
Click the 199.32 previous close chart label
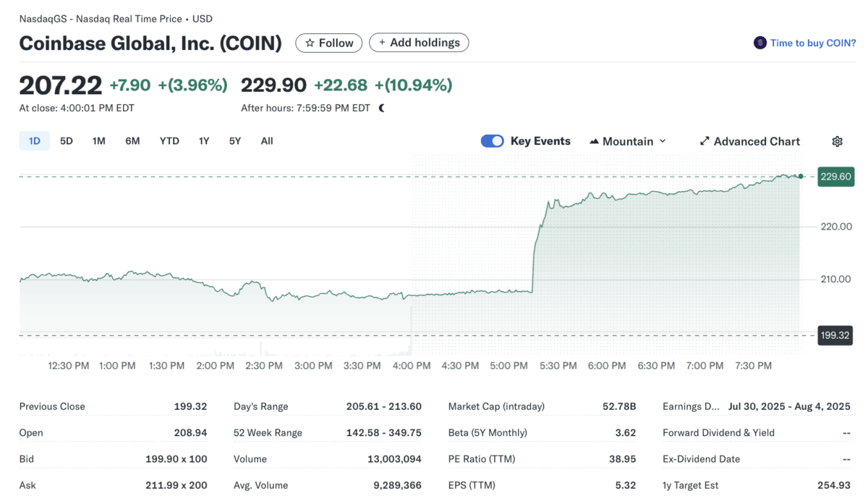[x=835, y=335]
